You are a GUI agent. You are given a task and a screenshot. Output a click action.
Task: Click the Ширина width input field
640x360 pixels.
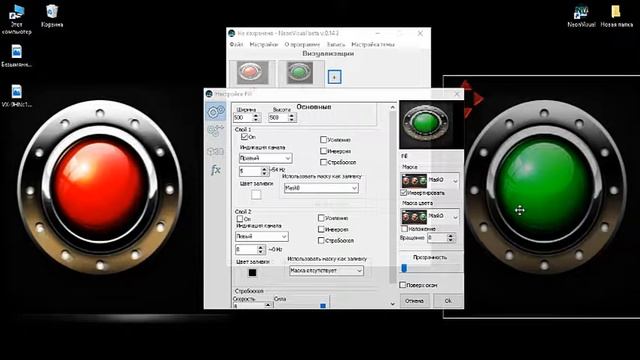[243, 118]
